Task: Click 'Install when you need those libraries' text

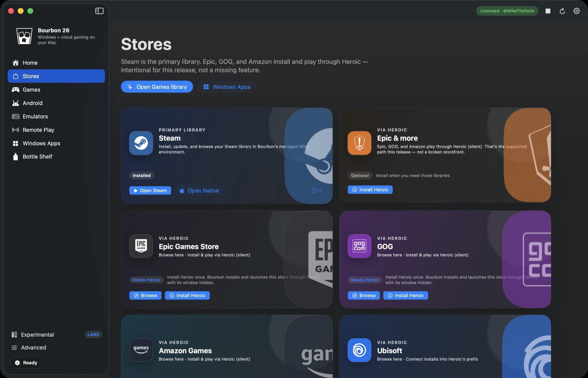Action: (x=413, y=176)
